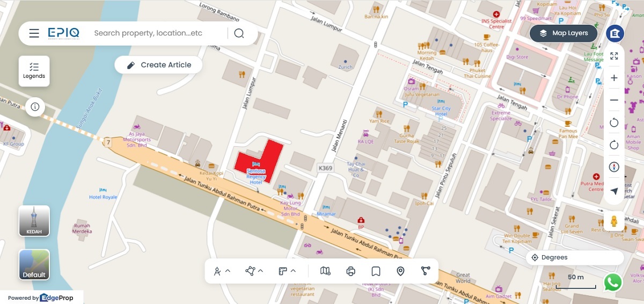
Task: Open the Legends panel
Action: coord(34,71)
